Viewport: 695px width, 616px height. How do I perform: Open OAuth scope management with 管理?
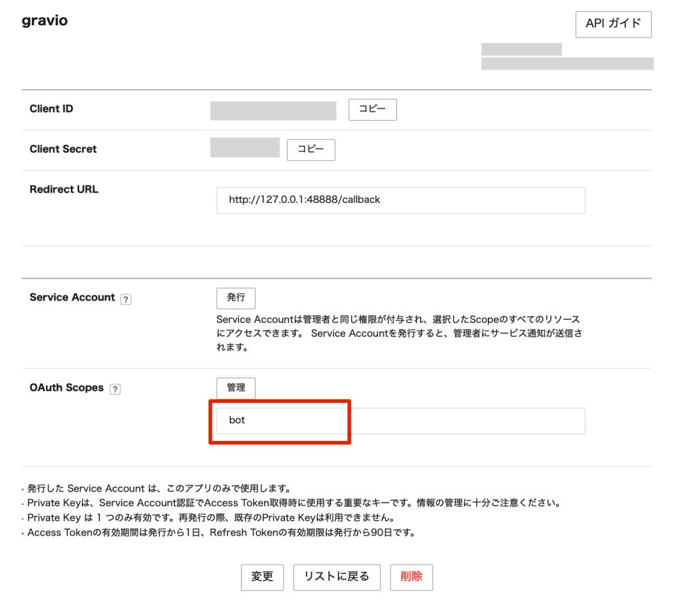pos(236,388)
